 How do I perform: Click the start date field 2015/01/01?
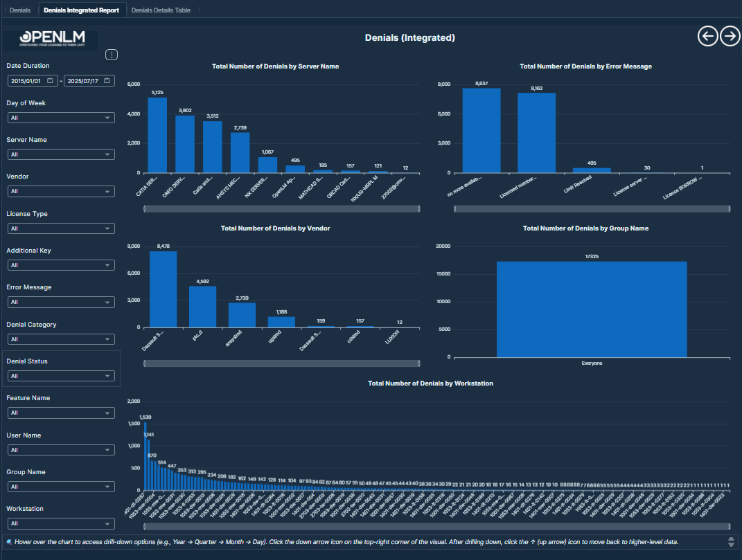point(28,81)
